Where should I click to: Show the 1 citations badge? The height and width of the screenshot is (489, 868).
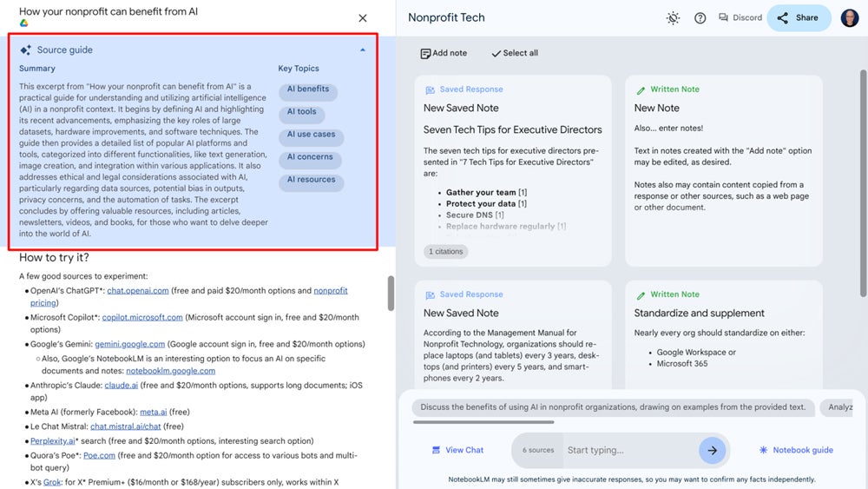coord(446,251)
